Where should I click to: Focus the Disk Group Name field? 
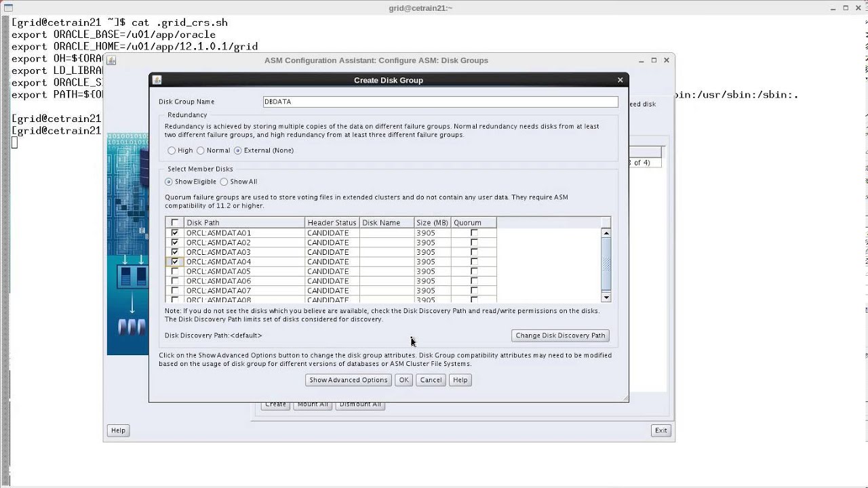[x=440, y=102]
